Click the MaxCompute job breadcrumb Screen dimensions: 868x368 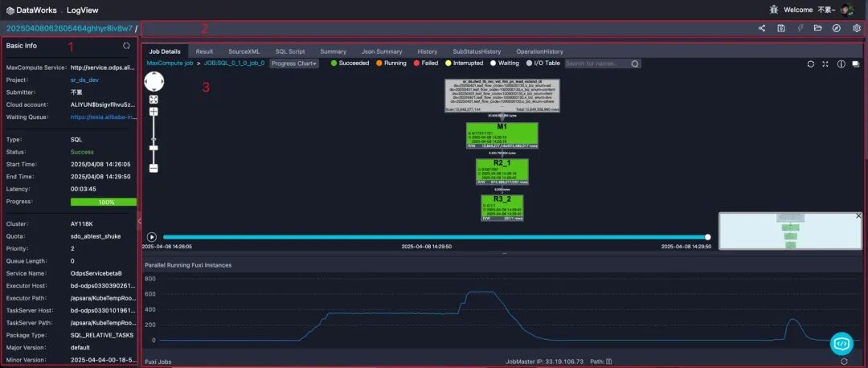coord(170,63)
